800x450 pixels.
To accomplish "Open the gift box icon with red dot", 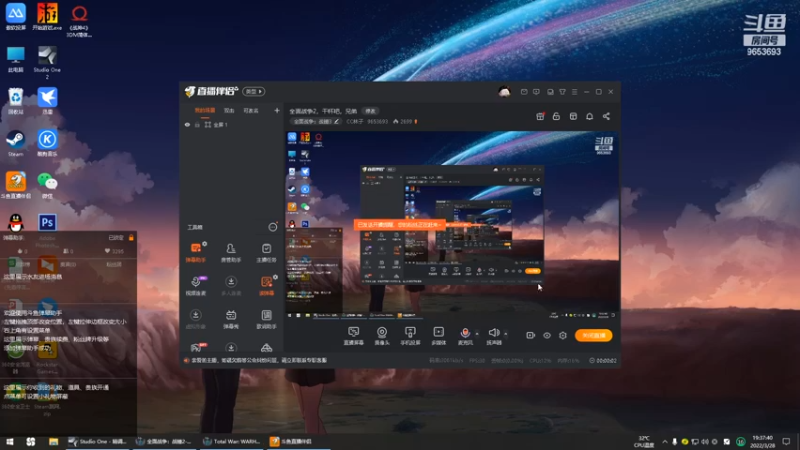I will click(x=540, y=116).
